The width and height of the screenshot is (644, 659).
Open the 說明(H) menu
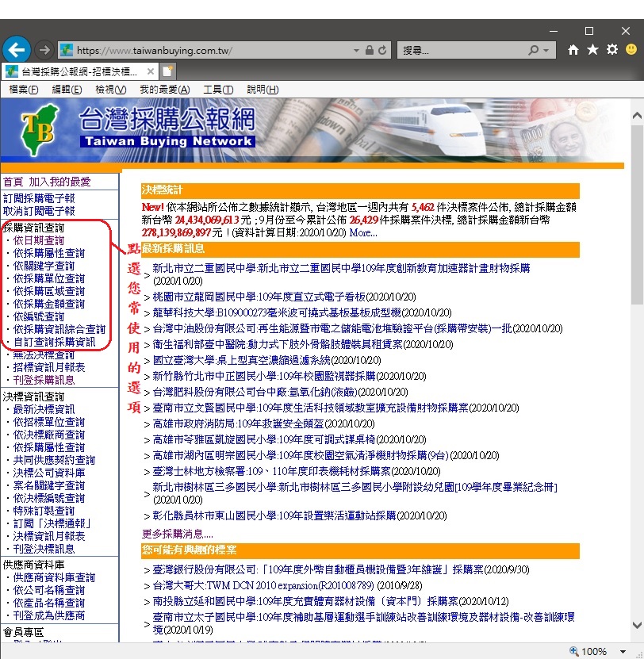pos(263,90)
